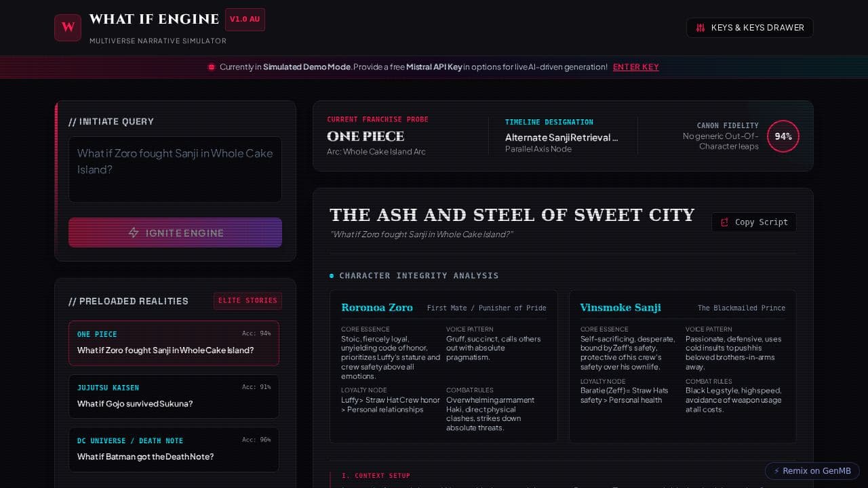Open Vinsmoke Sanji character card

click(x=683, y=367)
